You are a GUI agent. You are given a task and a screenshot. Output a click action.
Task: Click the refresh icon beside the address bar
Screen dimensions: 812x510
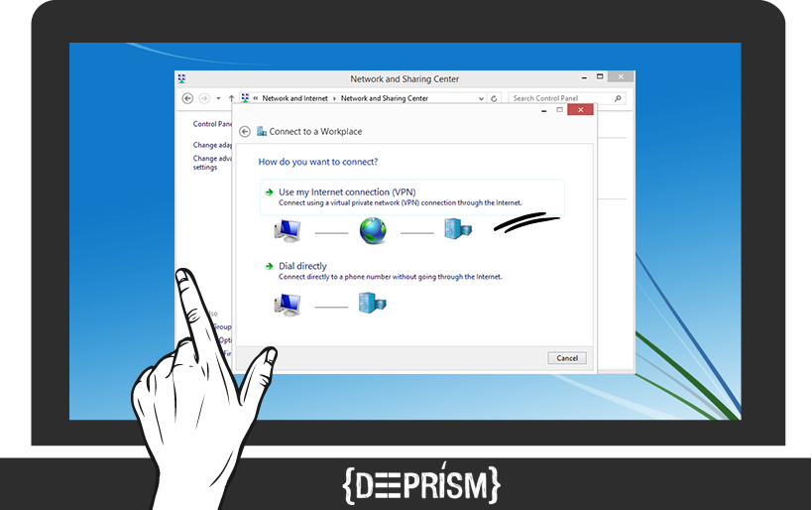494,98
